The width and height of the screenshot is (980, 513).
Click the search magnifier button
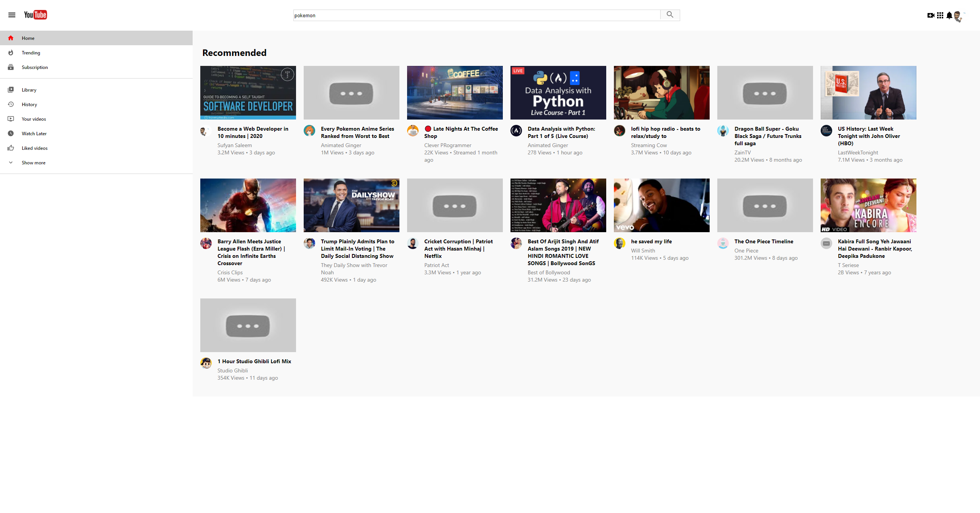point(670,15)
